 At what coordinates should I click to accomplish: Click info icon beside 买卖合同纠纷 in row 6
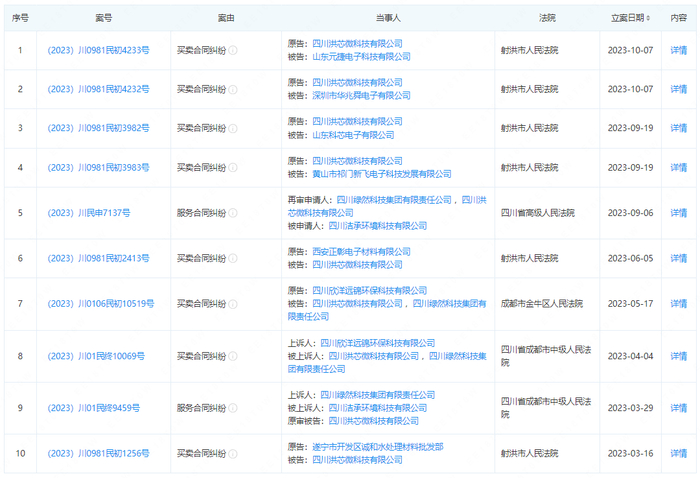point(233,258)
